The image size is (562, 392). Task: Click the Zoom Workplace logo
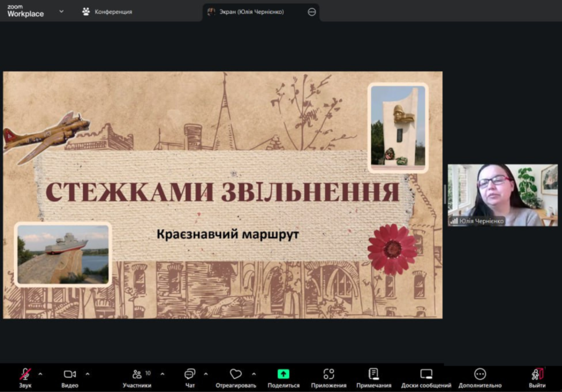25,11
